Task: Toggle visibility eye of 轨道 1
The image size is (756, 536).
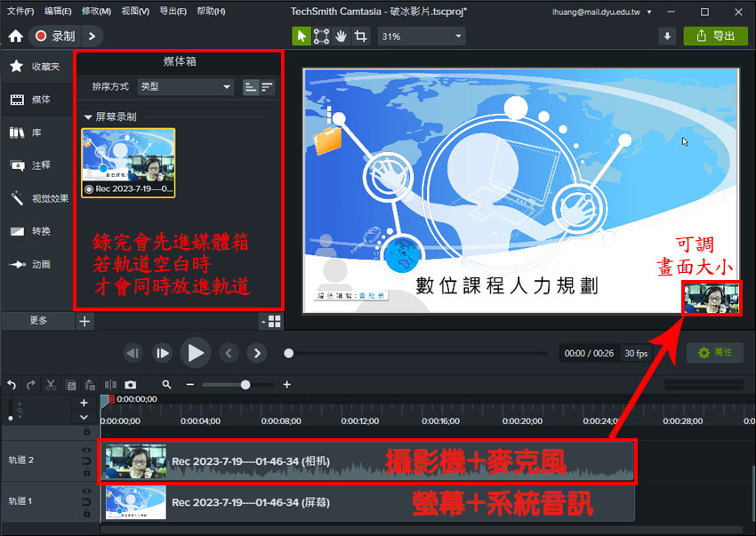Action: coord(85,492)
